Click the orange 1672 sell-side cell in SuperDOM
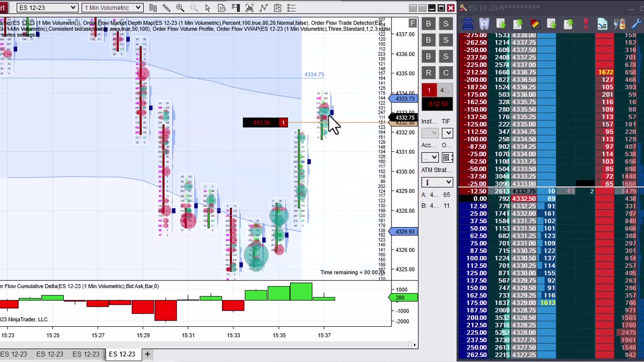Viewport: 644px width, 362px height. click(605, 72)
